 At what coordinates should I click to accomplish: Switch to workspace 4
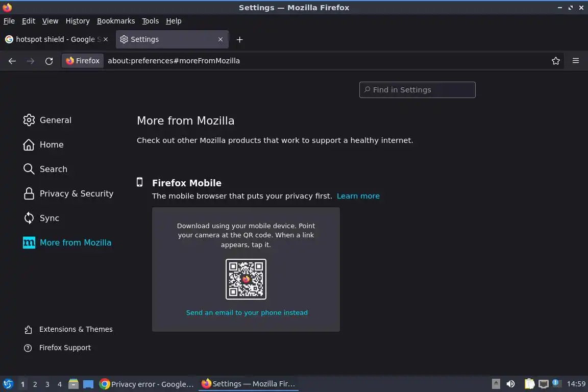point(59,384)
